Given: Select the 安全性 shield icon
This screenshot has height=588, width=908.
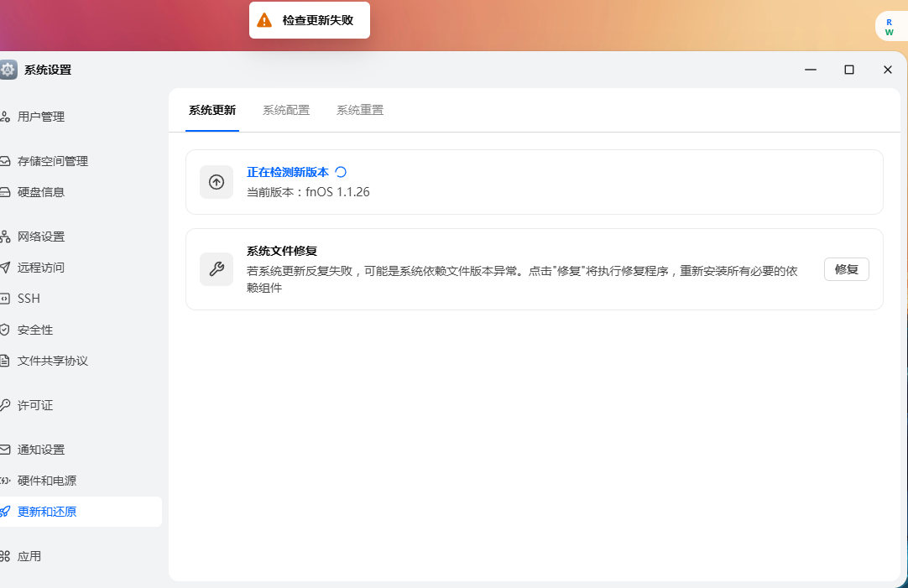Looking at the screenshot, I should (x=5, y=330).
